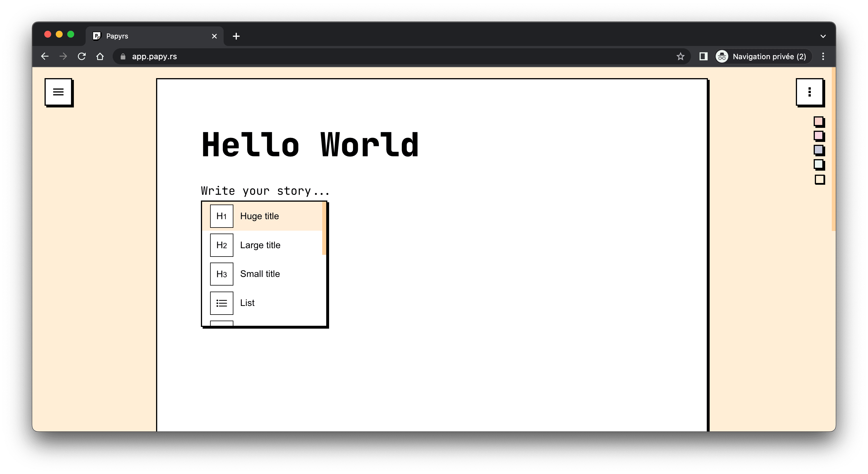
Task: Open the hamburger menu
Action: pyautogui.click(x=58, y=92)
